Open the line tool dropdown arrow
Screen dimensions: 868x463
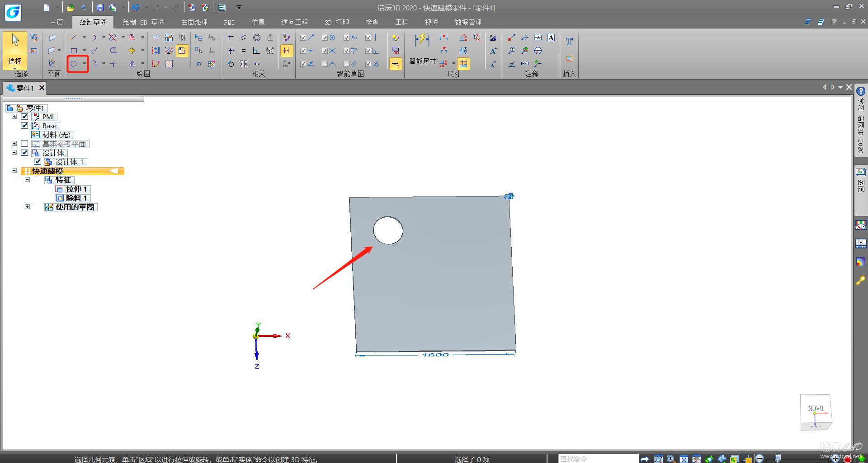[x=84, y=38]
